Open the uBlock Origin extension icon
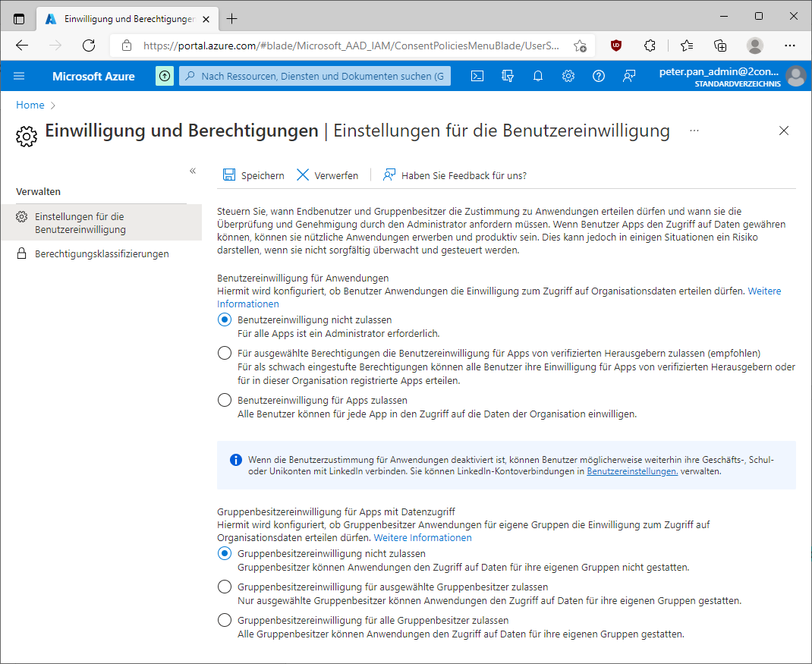Image resolution: width=812 pixels, height=664 pixels. [x=615, y=46]
